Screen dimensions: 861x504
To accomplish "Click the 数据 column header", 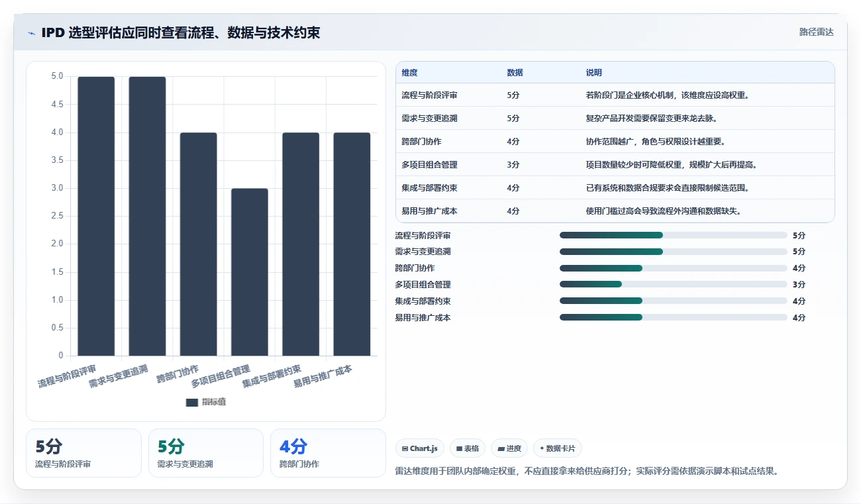I will [515, 73].
